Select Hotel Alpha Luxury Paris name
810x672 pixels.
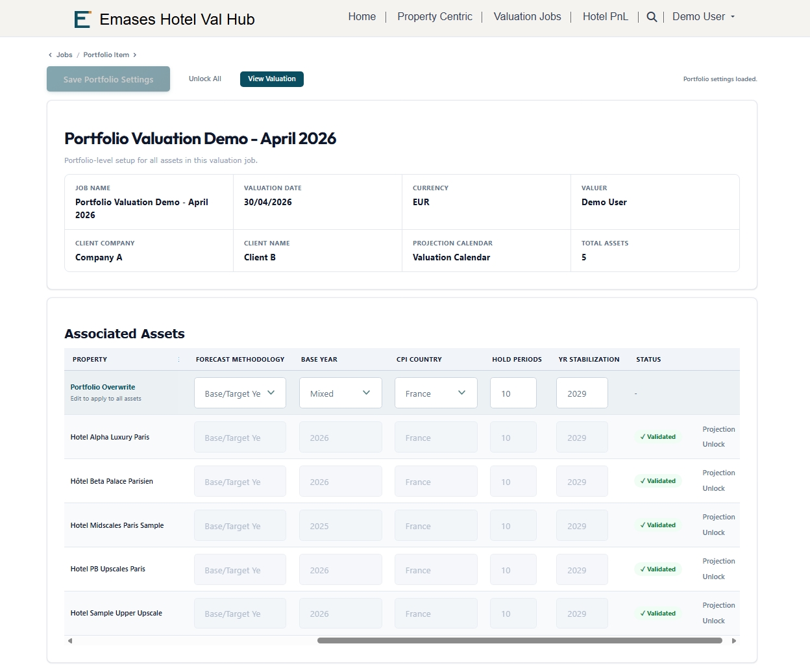pyautogui.click(x=110, y=438)
